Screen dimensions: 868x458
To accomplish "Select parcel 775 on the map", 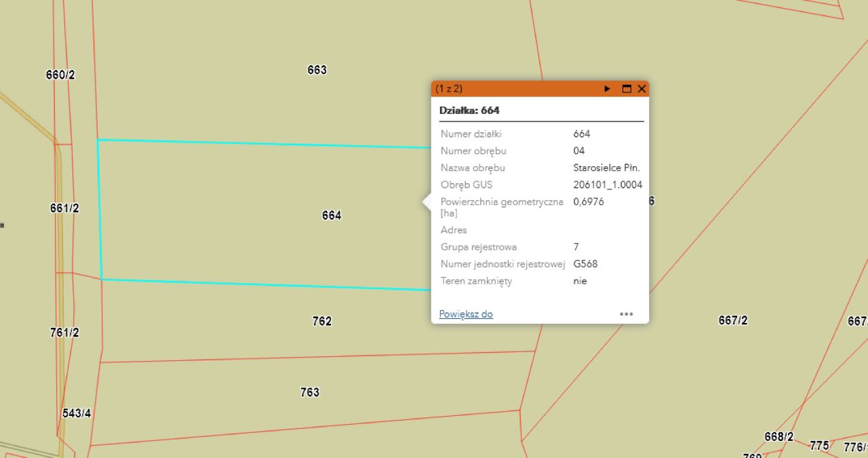I will click(819, 446).
